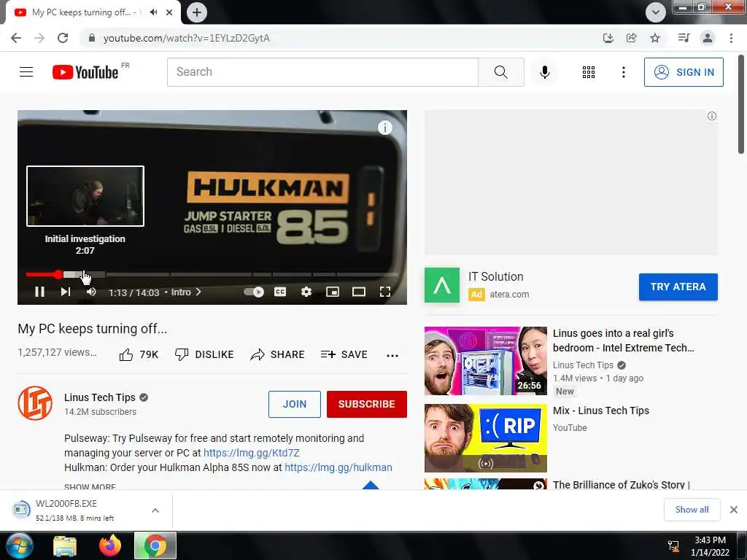Go back in browser history
Image resolution: width=747 pixels, height=560 pixels.
[x=16, y=38]
